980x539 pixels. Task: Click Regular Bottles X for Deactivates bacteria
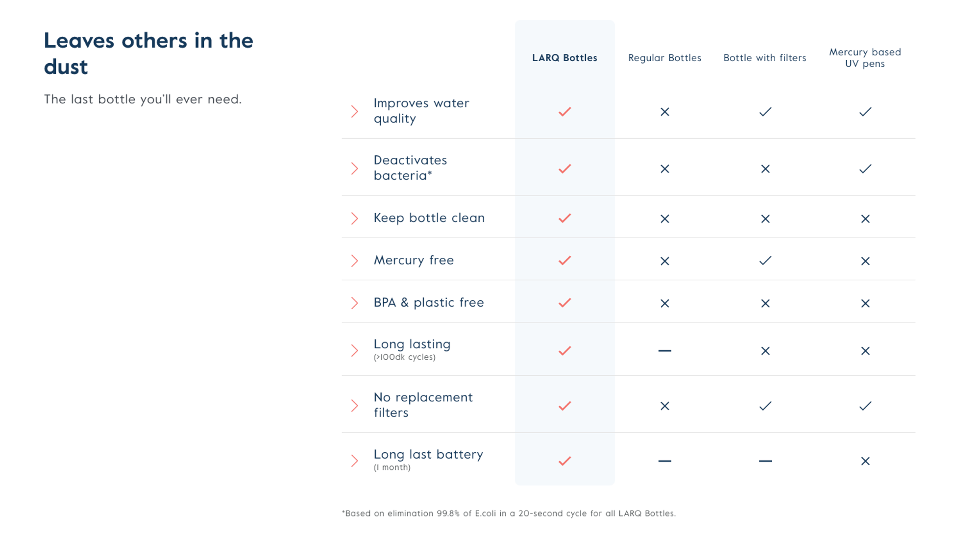[665, 169]
